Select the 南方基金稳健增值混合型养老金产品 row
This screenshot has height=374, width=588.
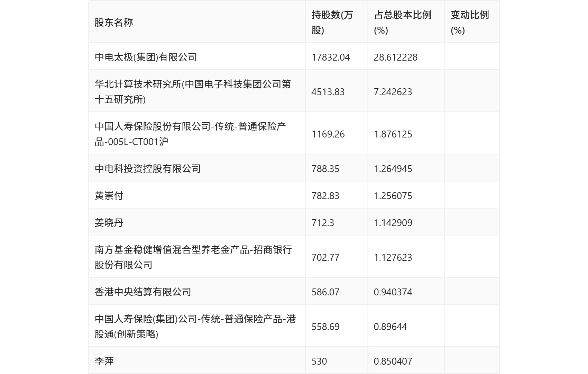pyautogui.click(x=192, y=257)
